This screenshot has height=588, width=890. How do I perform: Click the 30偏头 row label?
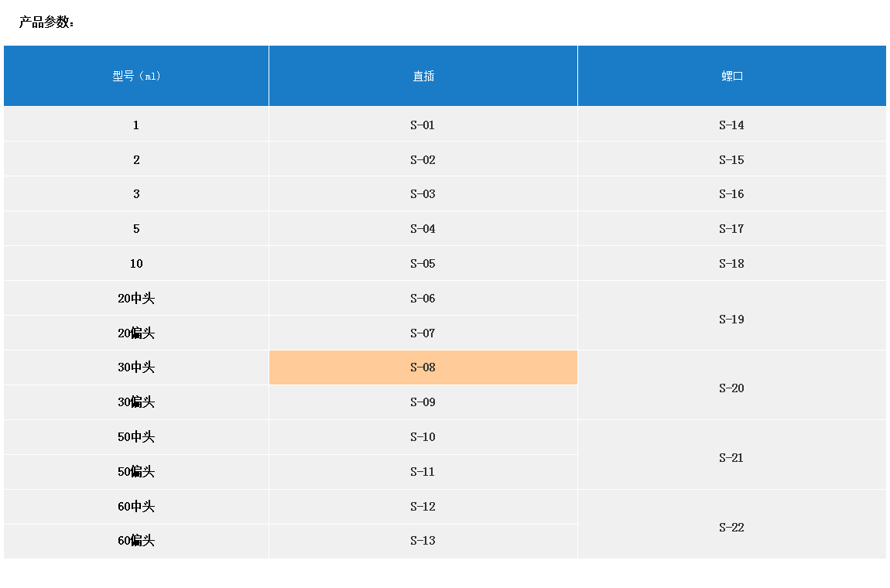[x=136, y=402]
